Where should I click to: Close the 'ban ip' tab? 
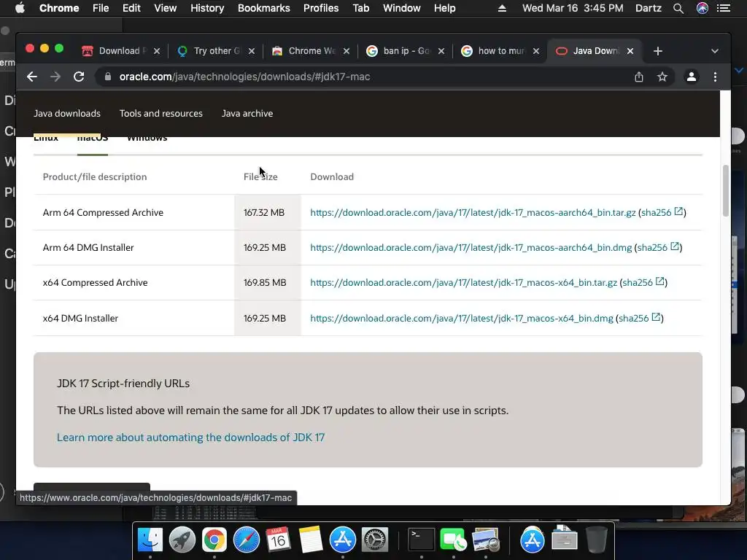pyautogui.click(x=441, y=51)
